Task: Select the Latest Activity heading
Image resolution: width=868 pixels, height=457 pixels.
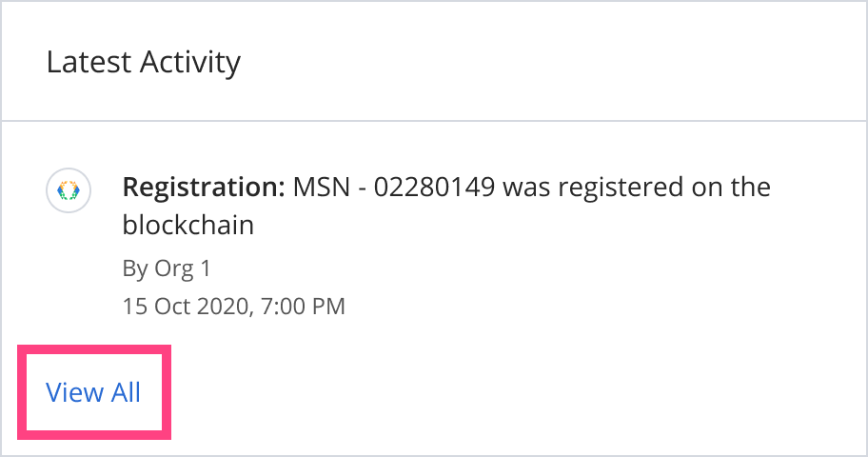Action: click(144, 62)
